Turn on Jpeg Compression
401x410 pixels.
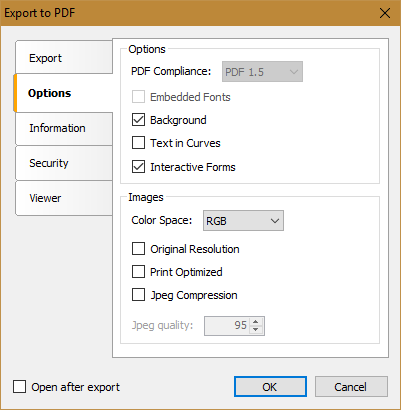tap(138, 295)
